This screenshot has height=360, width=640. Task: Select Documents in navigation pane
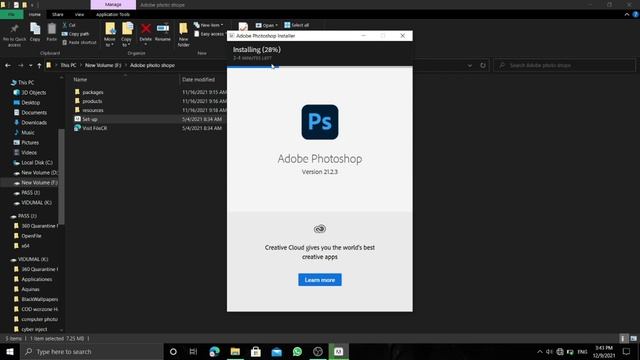tap(33, 113)
